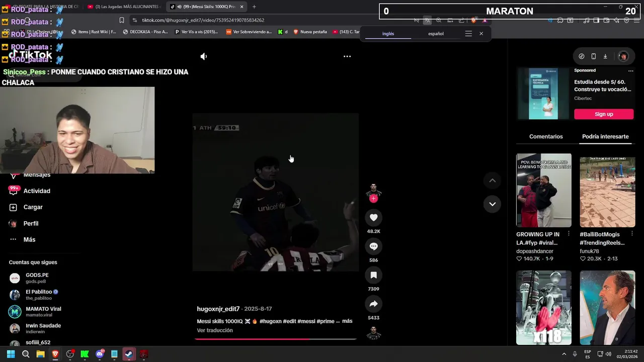Open Windows taskbar search
The height and width of the screenshot is (362, 644).
click(26, 354)
